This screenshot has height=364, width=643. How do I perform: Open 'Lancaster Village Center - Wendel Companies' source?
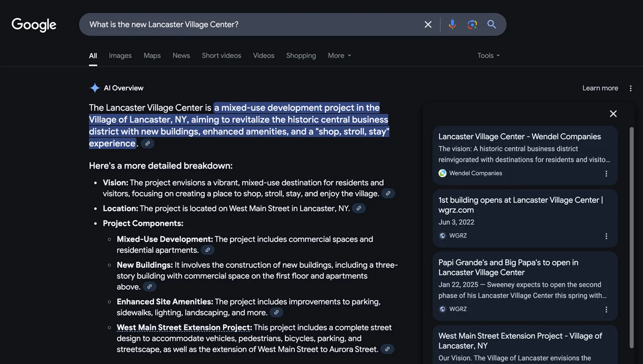525,155
